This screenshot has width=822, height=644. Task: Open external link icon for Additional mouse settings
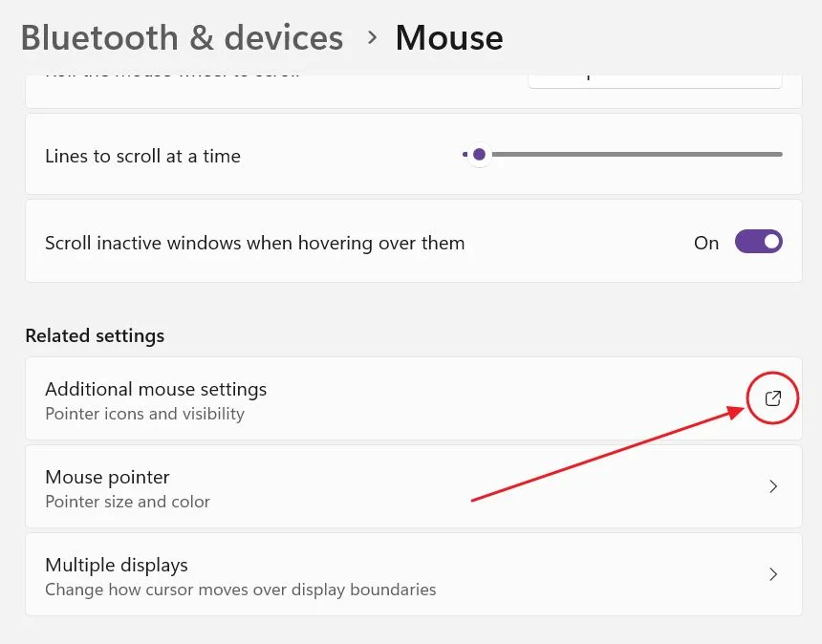pyautogui.click(x=772, y=398)
